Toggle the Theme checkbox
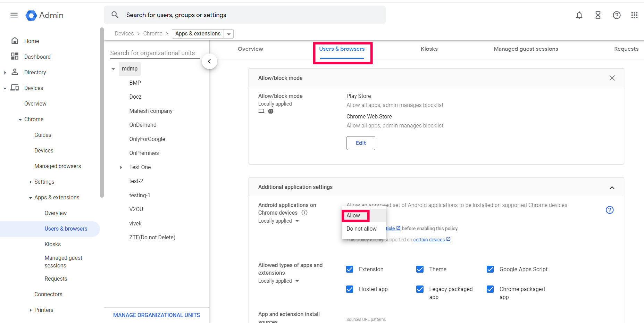 (420, 269)
